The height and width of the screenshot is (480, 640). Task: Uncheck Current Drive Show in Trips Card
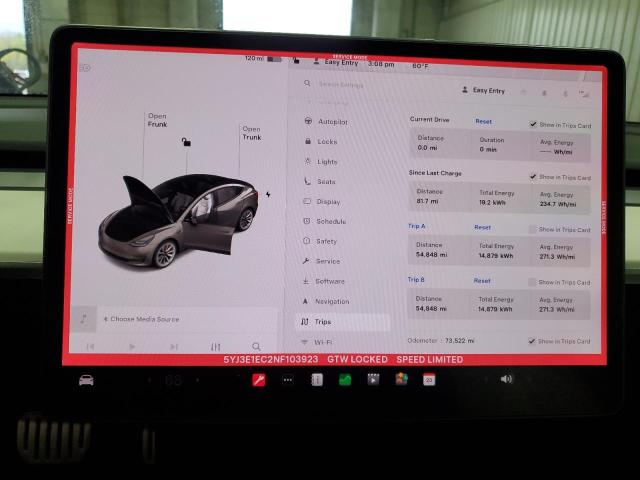coord(533,124)
